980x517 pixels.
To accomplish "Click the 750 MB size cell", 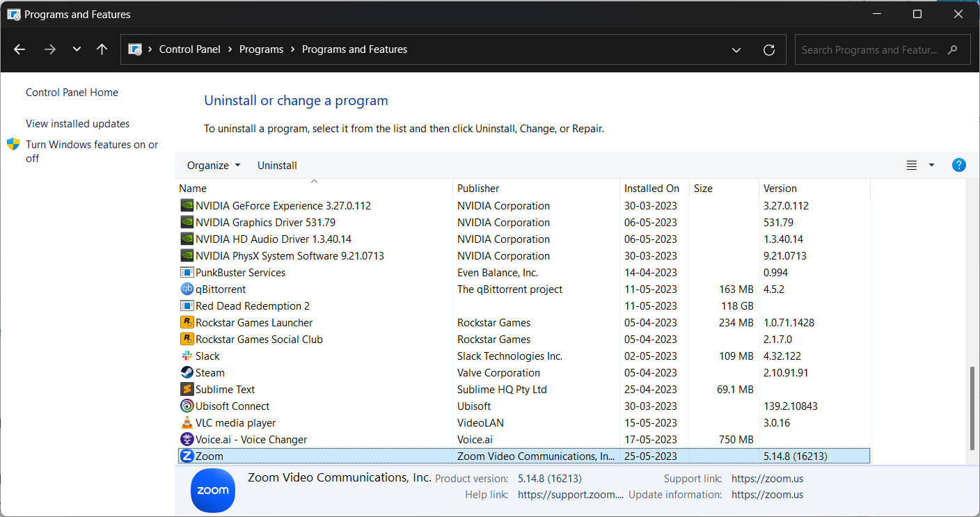I will pyautogui.click(x=736, y=440).
